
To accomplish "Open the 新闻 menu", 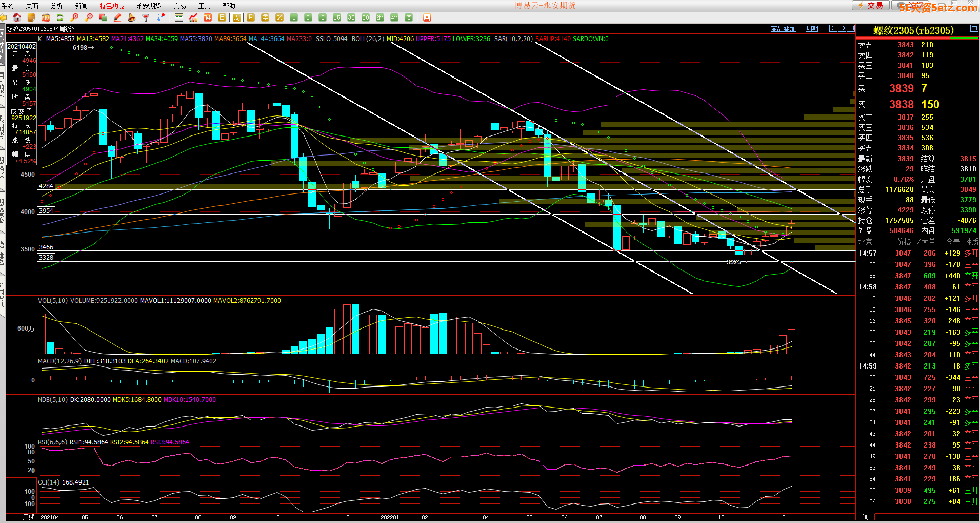I will pyautogui.click(x=82, y=6).
